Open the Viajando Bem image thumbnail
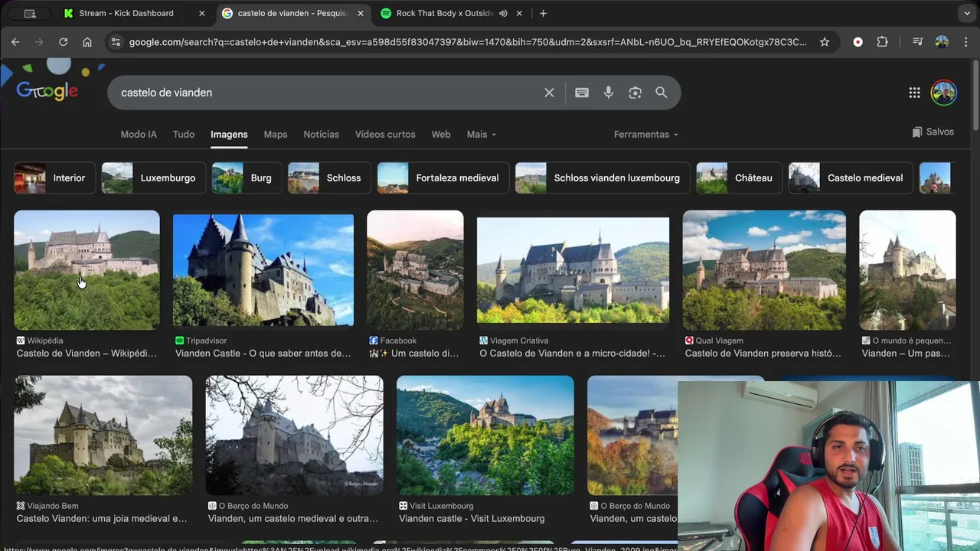Image resolution: width=980 pixels, height=551 pixels. click(x=103, y=435)
